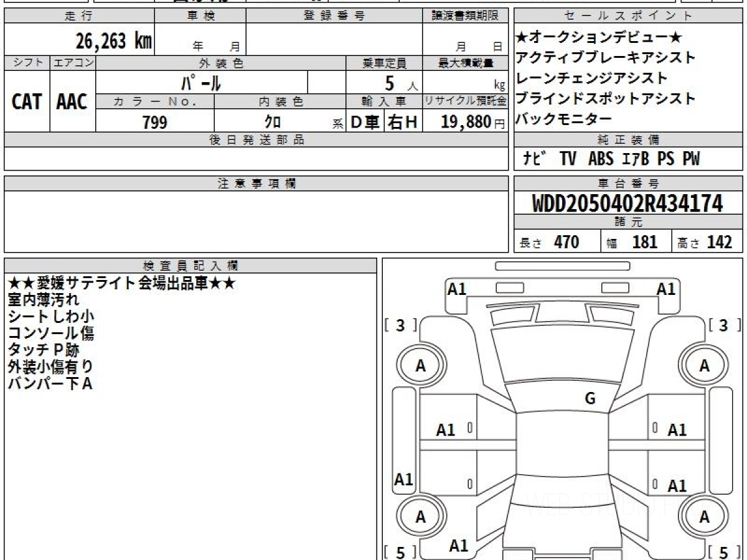Viewport: 747px width, 560px height.
Task: Select the 走行 header cell
Action: [x=79, y=16]
